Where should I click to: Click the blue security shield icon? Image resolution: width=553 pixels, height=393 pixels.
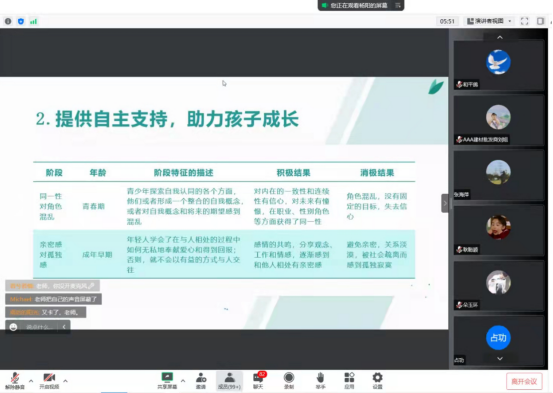click(21, 22)
